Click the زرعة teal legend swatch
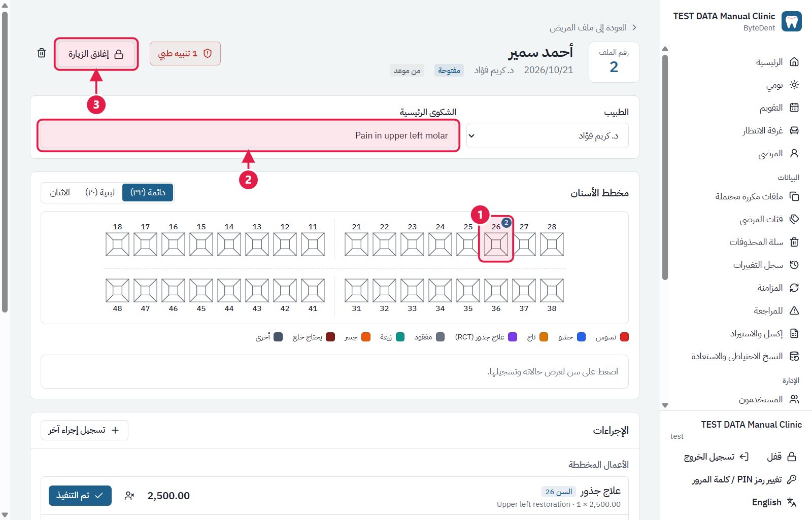Viewport: 812px width, 520px height. click(x=400, y=337)
